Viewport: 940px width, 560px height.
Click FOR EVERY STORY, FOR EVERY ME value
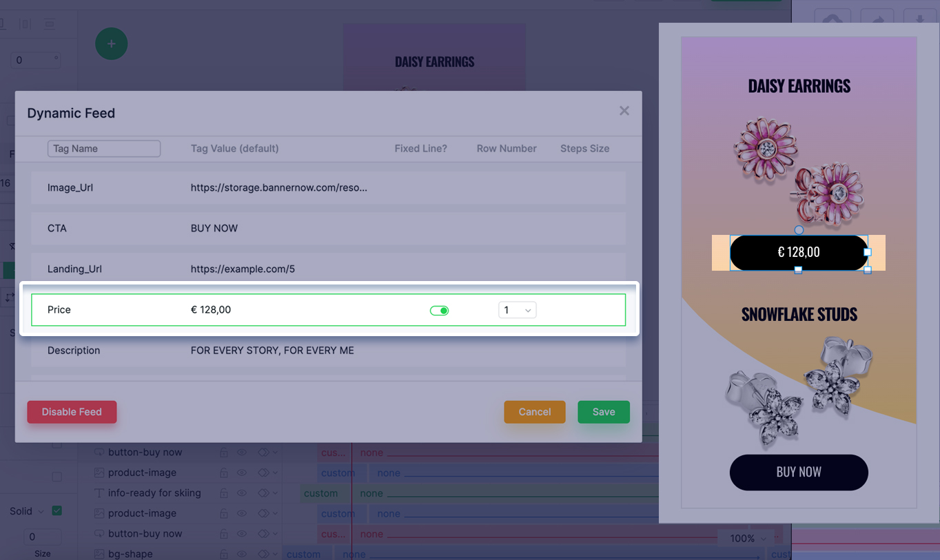point(272,351)
